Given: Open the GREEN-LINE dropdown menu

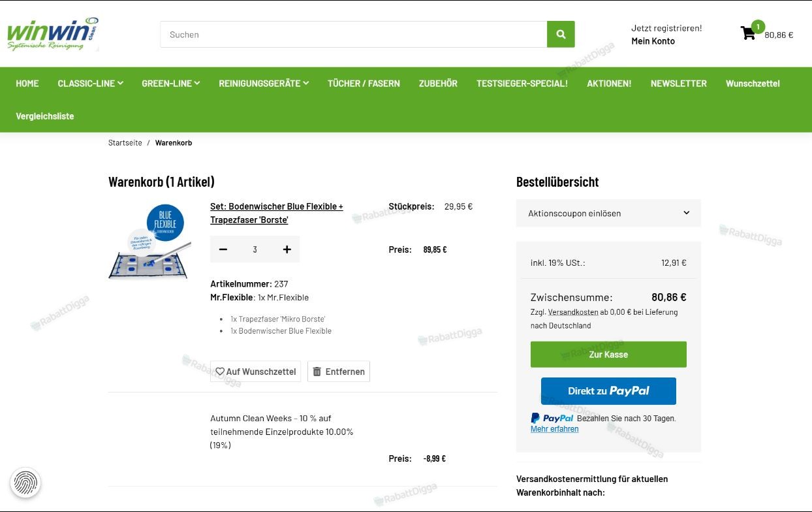Looking at the screenshot, I should [171, 84].
